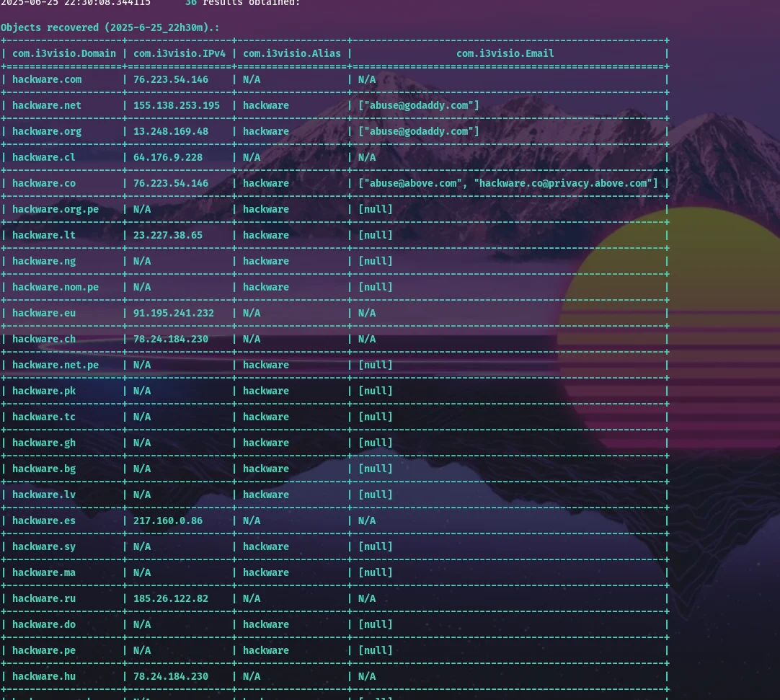
Task: Click IP 78.24.184.230 in hackware.hu row
Action: (x=171, y=677)
